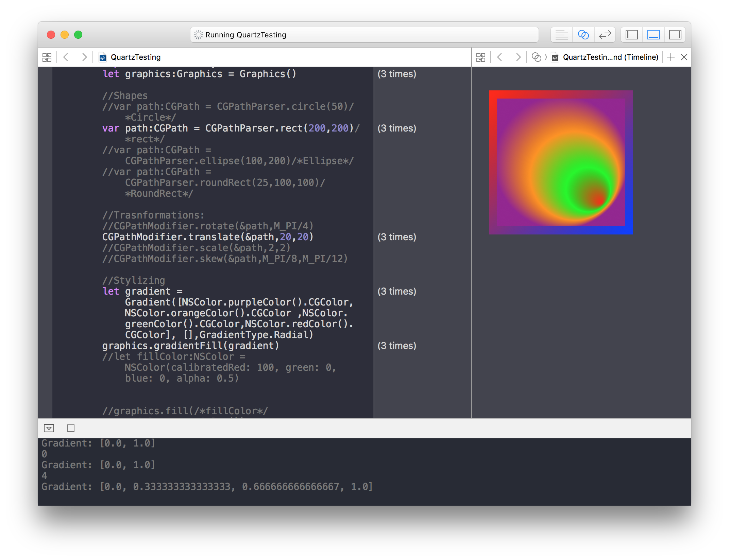
Task: Toggle the Utilities panel visibility
Action: (675, 35)
